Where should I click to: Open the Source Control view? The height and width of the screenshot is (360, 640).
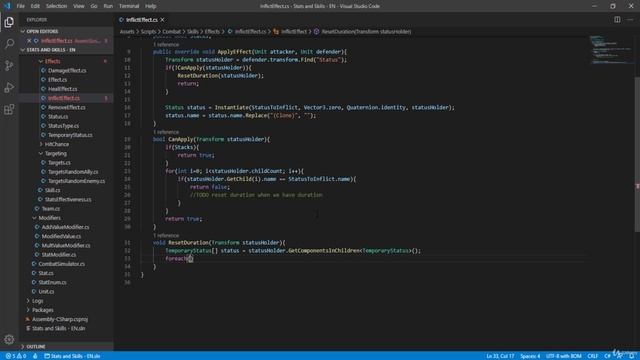click(x=9, y=65)
